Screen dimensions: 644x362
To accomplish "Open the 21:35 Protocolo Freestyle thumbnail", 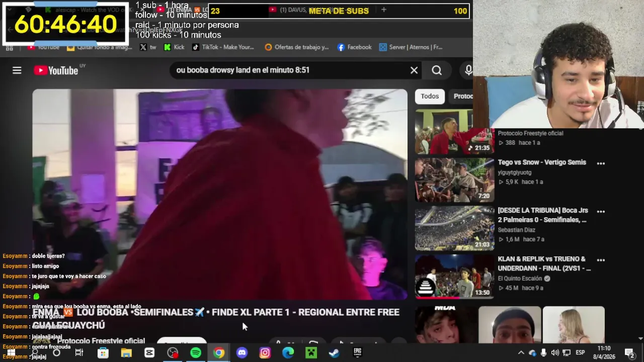I will point(454,132).
